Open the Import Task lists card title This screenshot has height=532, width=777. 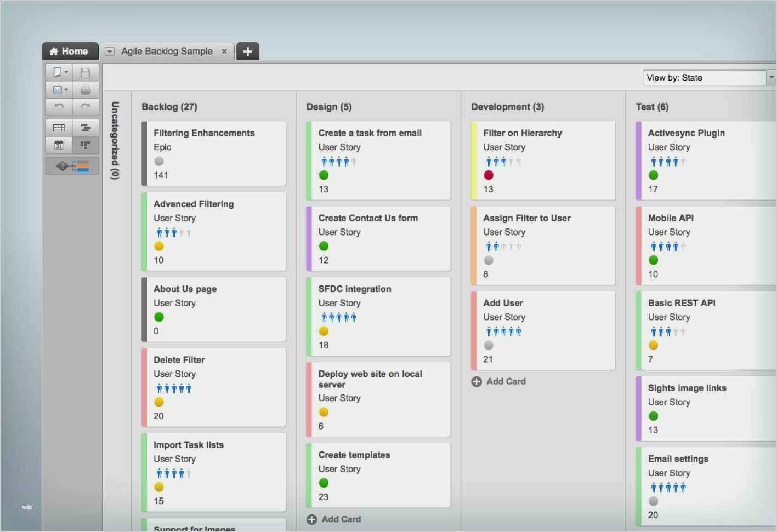click(x=189, y=445)
